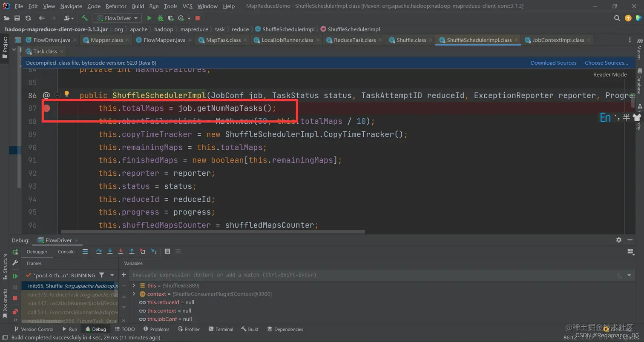Toggle breakpoint on line 87
The image size is (644, 342).
[x=46, y=108]
